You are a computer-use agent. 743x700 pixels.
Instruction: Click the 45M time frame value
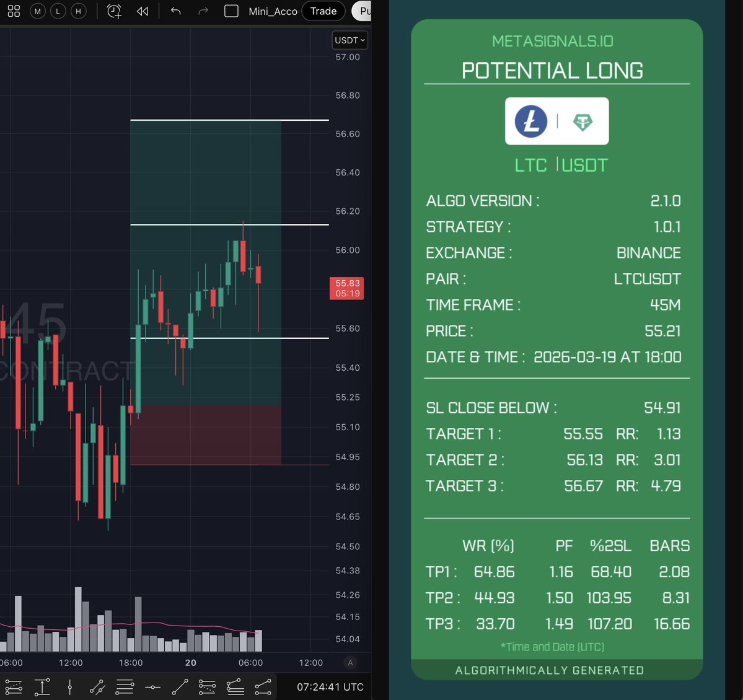pos(666,304)
